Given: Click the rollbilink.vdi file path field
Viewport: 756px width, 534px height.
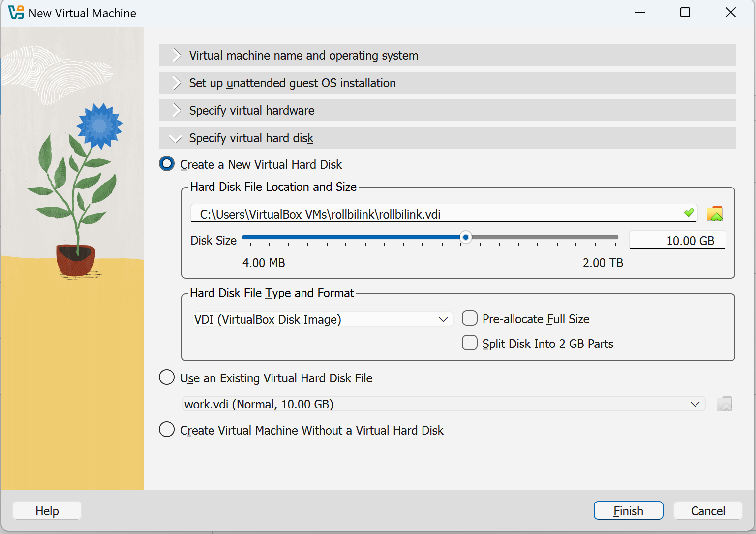Looking at the screenshot, I should (444, 214).
